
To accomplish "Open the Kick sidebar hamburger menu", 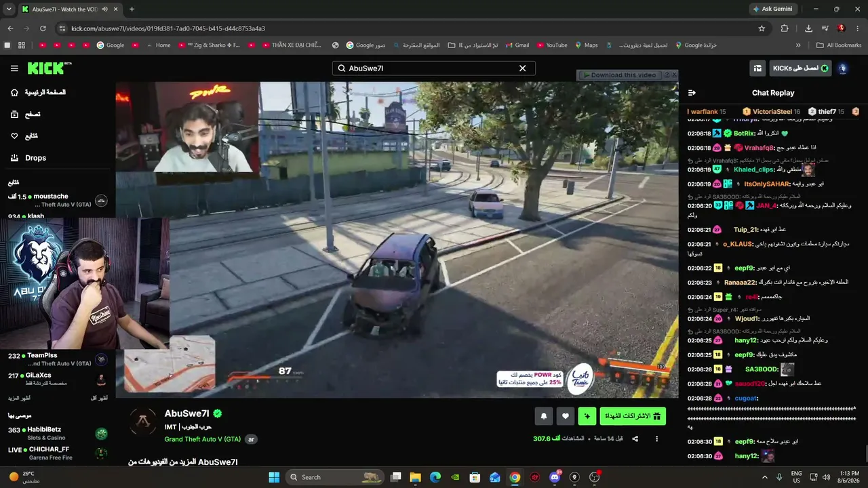I will pyautogui.click(x=14, y=68).
